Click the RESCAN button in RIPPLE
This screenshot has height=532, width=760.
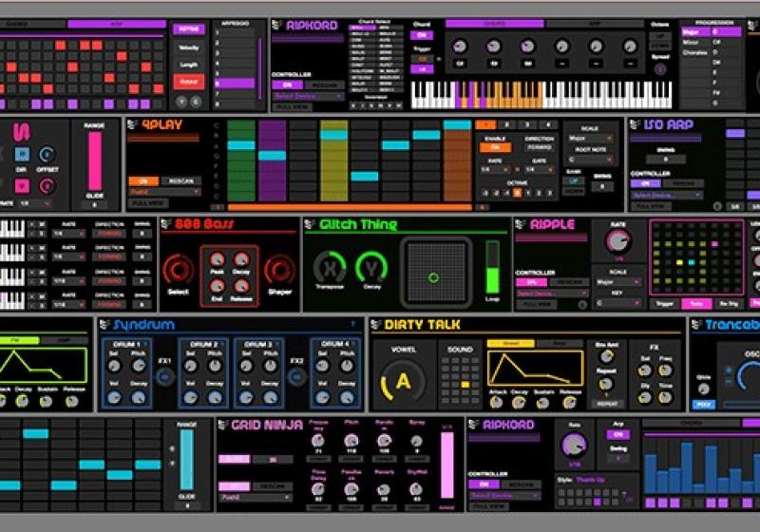(568, 282)
